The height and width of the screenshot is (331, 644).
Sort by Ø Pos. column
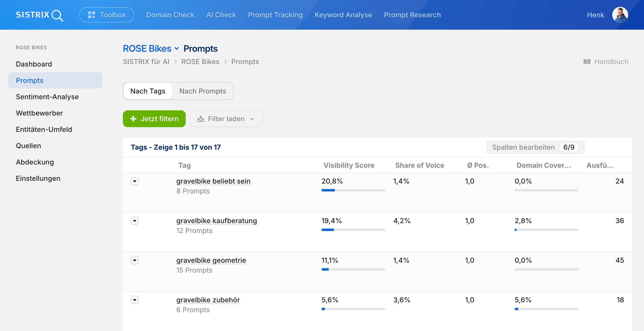[478, 165]
